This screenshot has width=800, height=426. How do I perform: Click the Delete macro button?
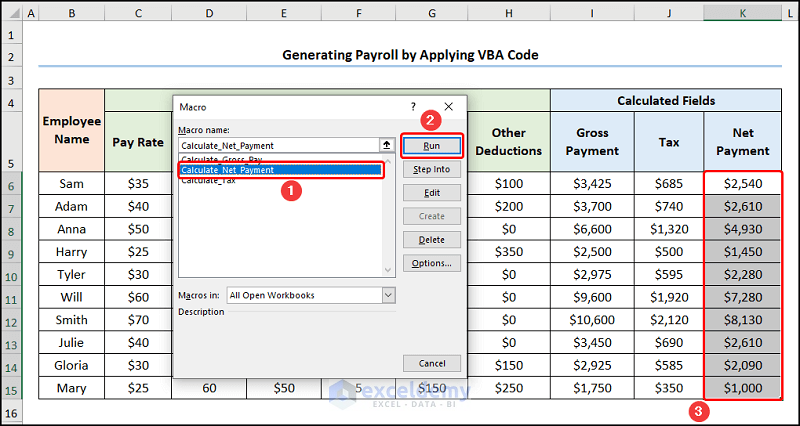click(x=432, y=240)
